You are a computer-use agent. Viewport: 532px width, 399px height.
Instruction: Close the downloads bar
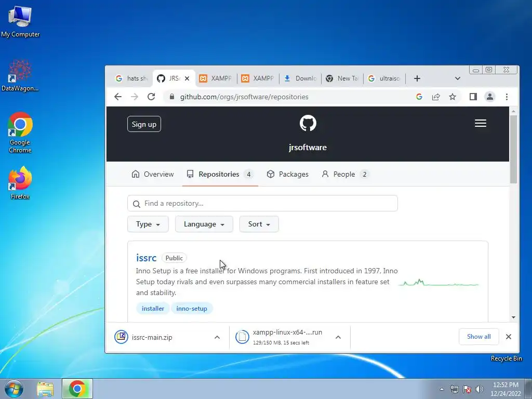(509, 337)
